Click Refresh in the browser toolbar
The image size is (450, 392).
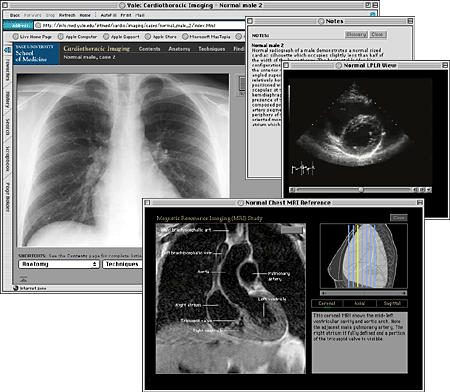coord(67,15)
